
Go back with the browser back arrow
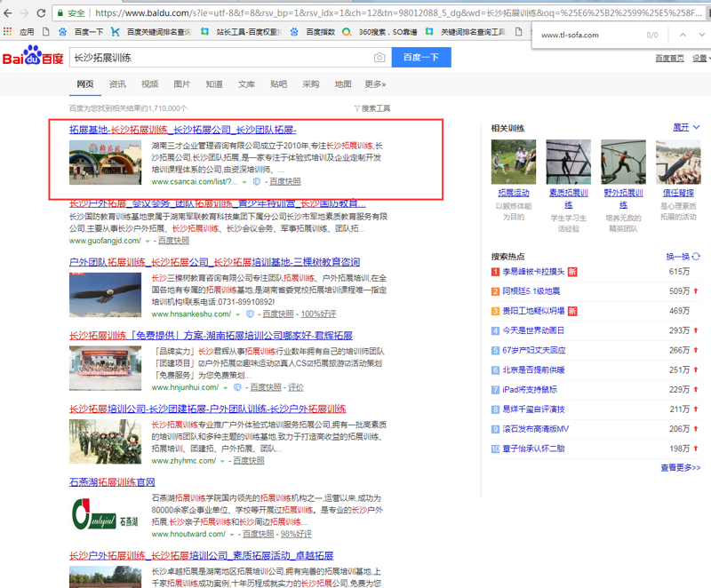(x=7, y=13)
